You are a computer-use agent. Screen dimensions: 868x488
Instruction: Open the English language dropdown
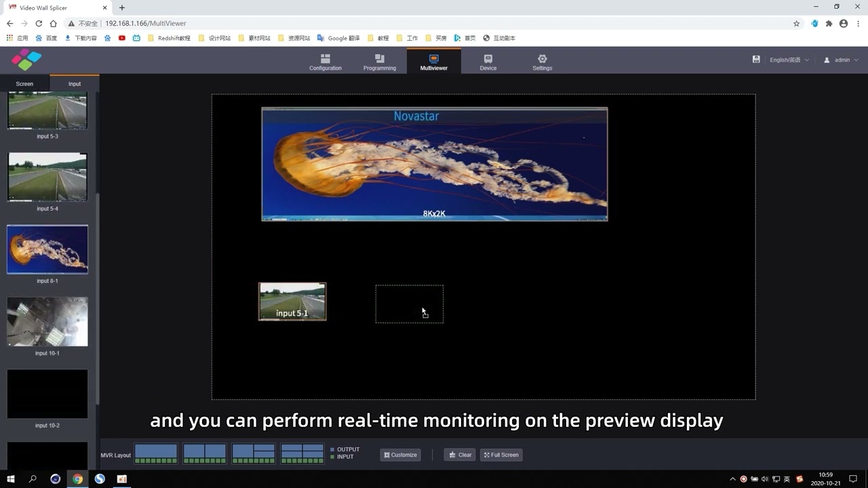tap(789, 60)
